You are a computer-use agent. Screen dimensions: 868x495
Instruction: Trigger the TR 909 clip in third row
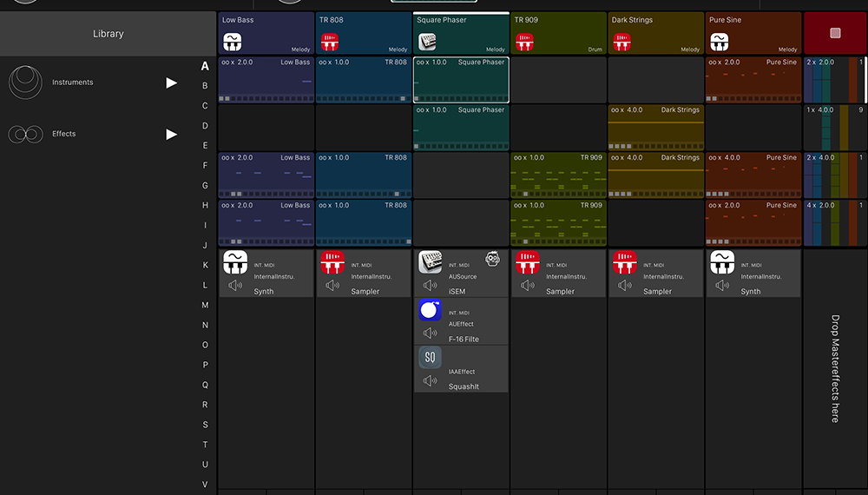pyautogui.click(x=558, y=175)
